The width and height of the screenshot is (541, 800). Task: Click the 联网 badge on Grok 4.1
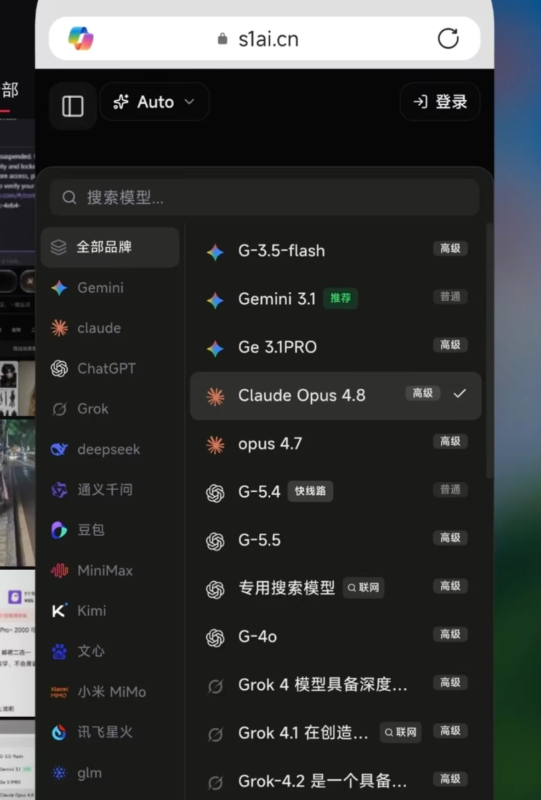[x=401, y=733]
